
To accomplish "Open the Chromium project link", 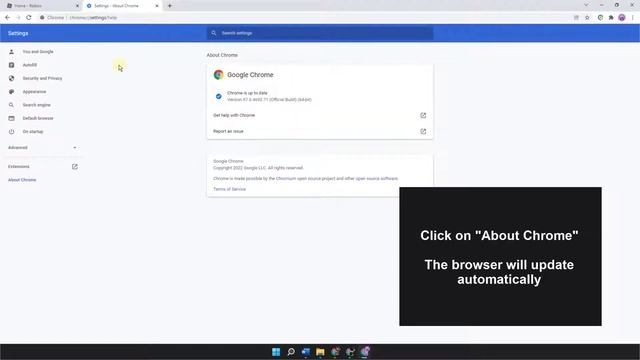I will pyautogui.click(x=286, y=179).
